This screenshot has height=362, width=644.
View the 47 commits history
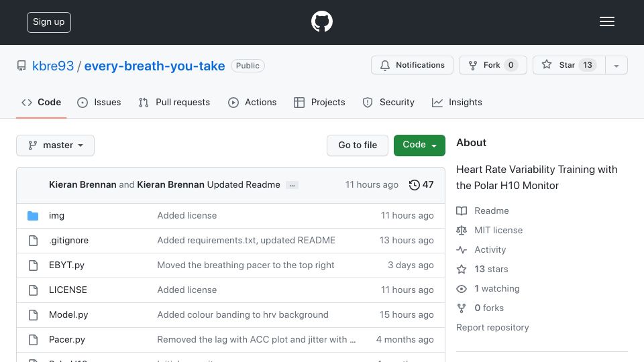421,185
